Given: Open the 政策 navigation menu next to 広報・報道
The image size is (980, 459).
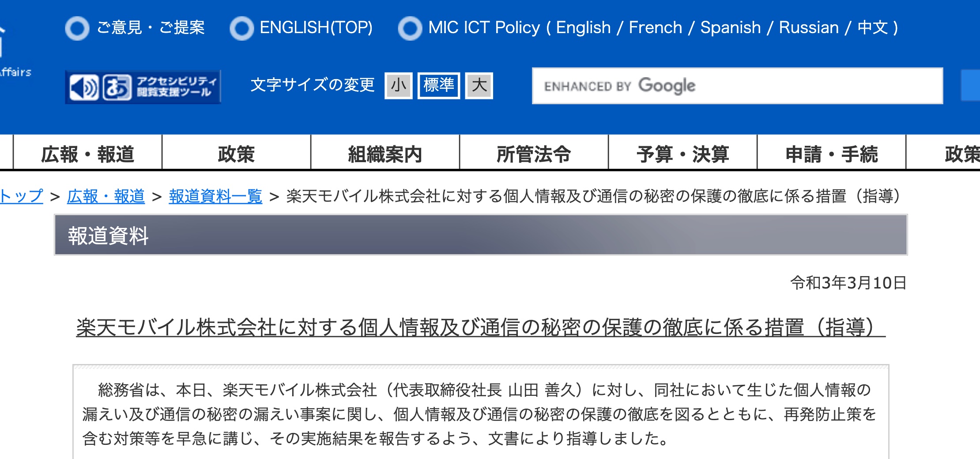Looking at the screenshot, I should (236, 153).
